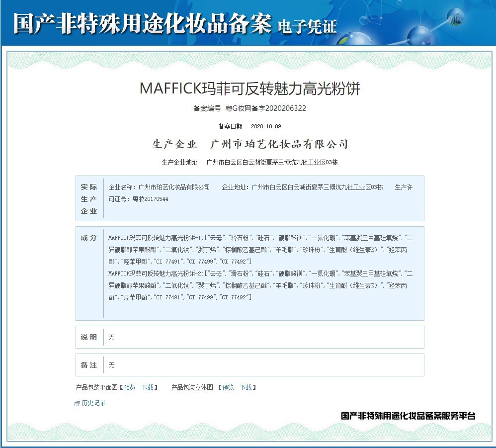Image resolution: width=496 pixels, height=448 pixels.
Task: Download 产品包装立体图 via 下载 link
Action: (x=246, y=387)
